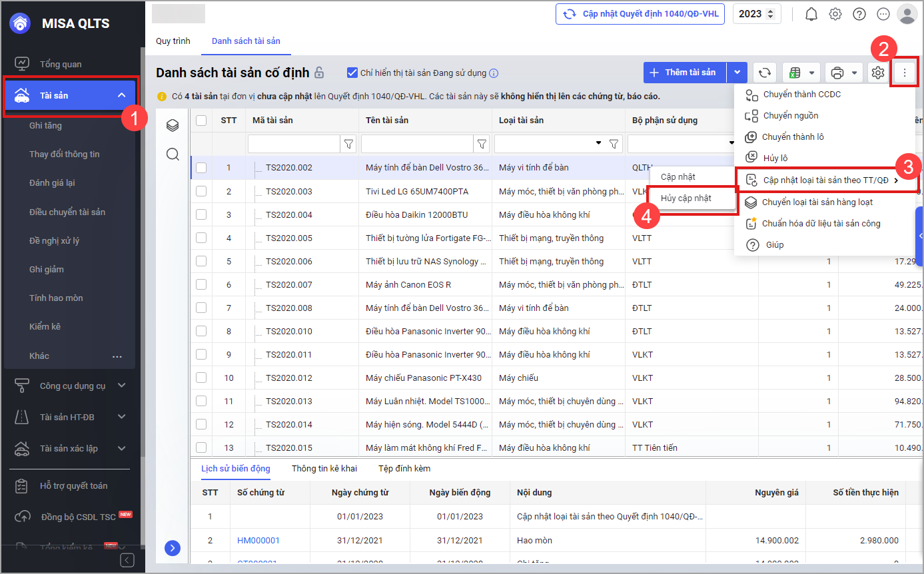Tick the checkbox for row TS2020.003

coord(201,192)
